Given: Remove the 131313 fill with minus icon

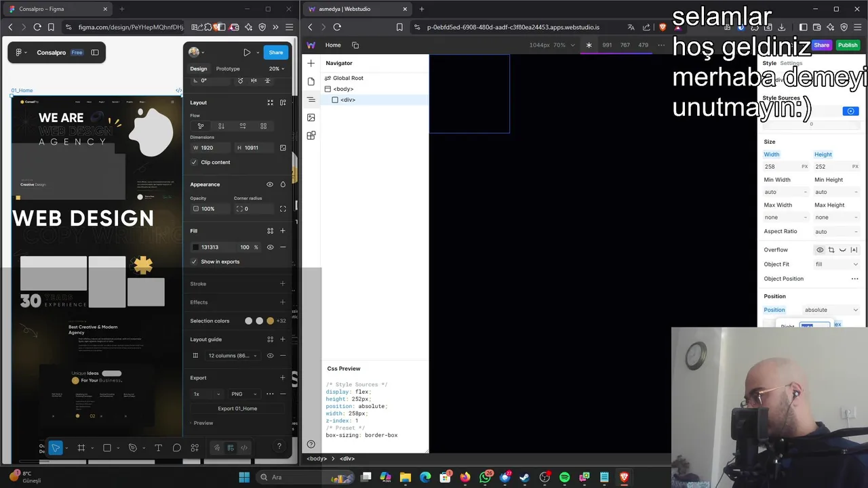Looking at the screenshot, I should pyautogui.click(x=283, y=247).
